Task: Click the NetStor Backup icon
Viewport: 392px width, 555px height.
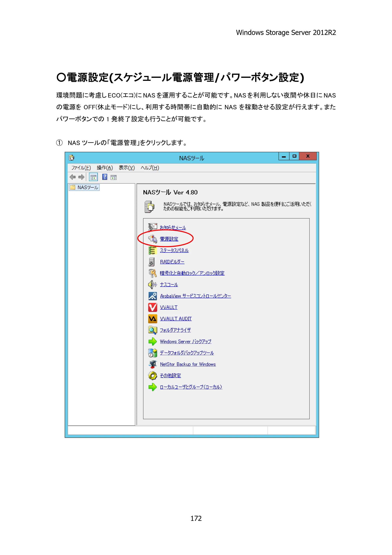Action: point(152,364)
